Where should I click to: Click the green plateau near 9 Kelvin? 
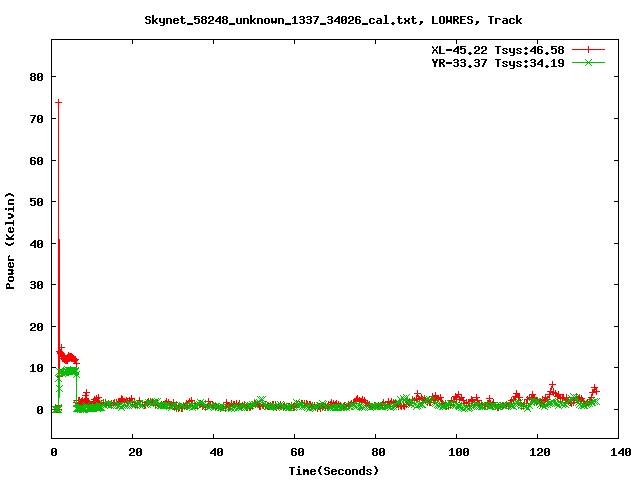(x=68, y=371)
